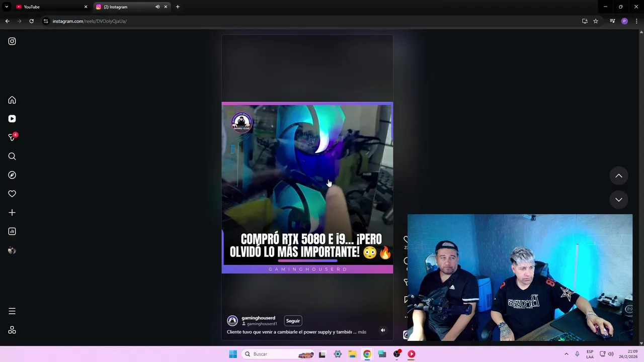Open Messages icon with red notification badge
This screenshot has width=644, height=362.
pos(12,137)
